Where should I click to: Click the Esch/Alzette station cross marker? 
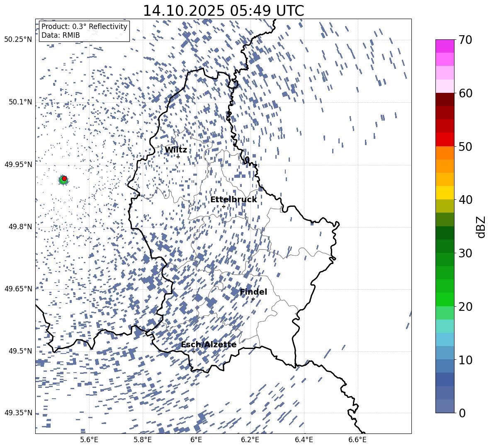194,351
